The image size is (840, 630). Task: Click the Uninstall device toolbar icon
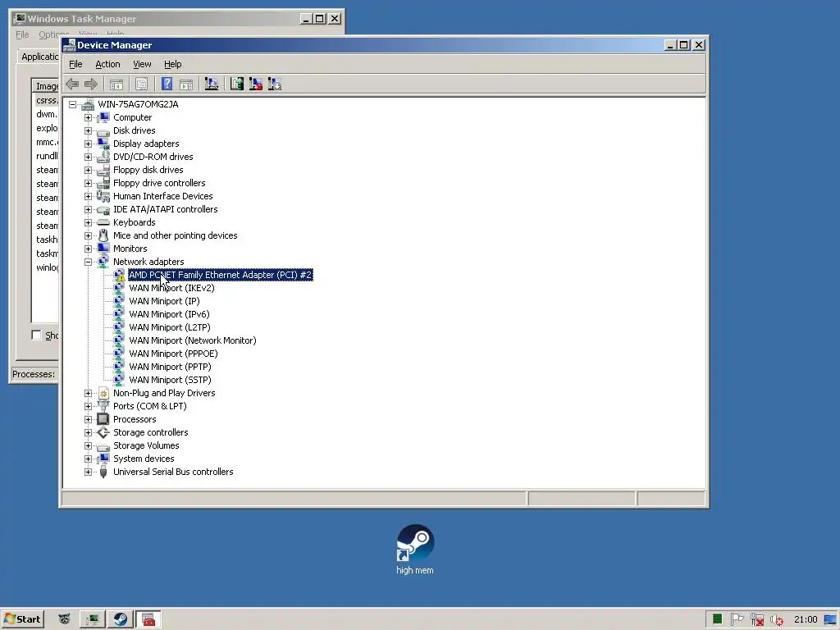click(x=256, y=84)
